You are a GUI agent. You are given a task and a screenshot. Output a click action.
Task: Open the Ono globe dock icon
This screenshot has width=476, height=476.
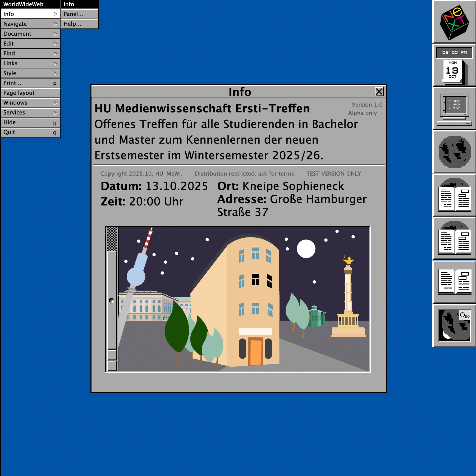454,326
